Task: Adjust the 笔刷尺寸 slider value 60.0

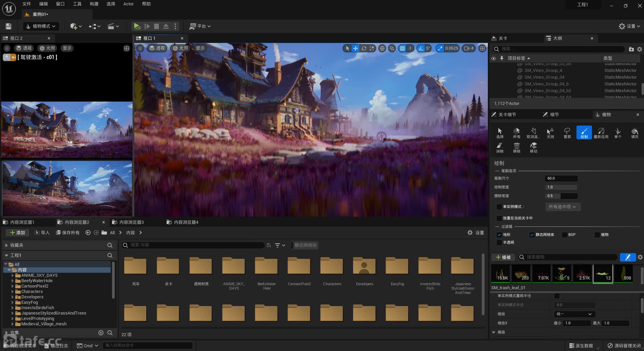Action: (x=561, y=178)
